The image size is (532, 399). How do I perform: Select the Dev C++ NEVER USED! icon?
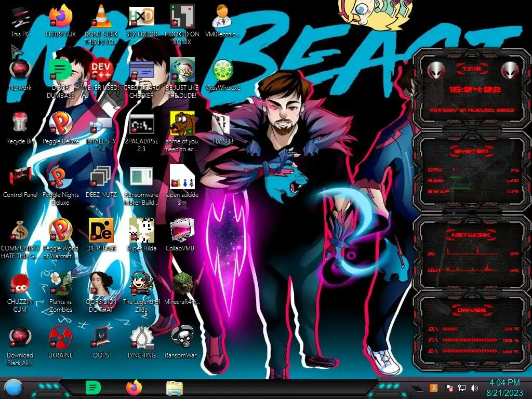click(101, 70)
